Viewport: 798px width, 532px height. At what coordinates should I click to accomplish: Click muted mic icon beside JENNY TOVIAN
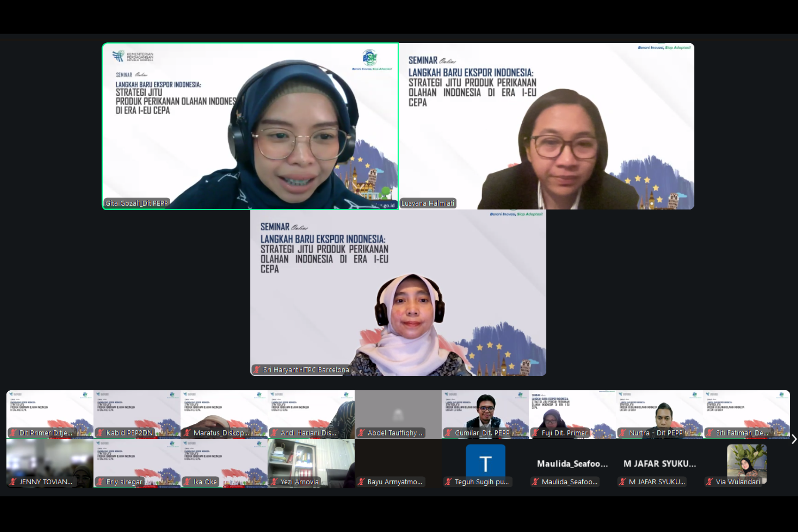(x=13, y=482)
